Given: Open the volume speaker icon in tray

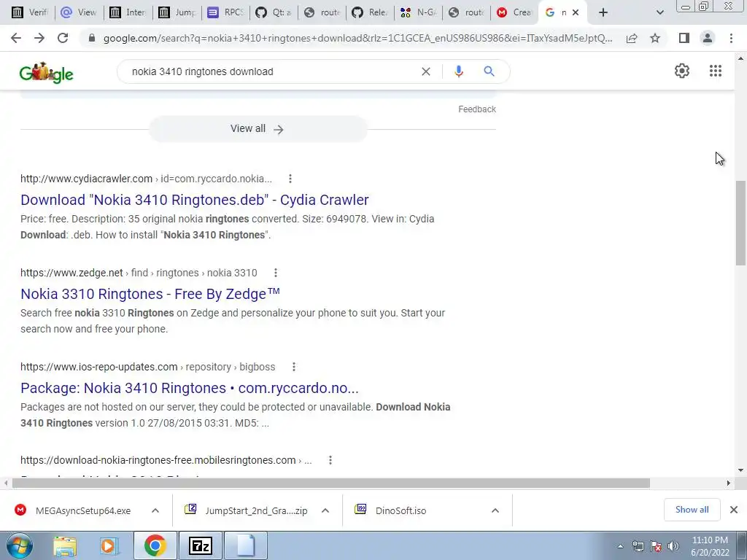Looking at the screenshot, I should click(673, 546).
